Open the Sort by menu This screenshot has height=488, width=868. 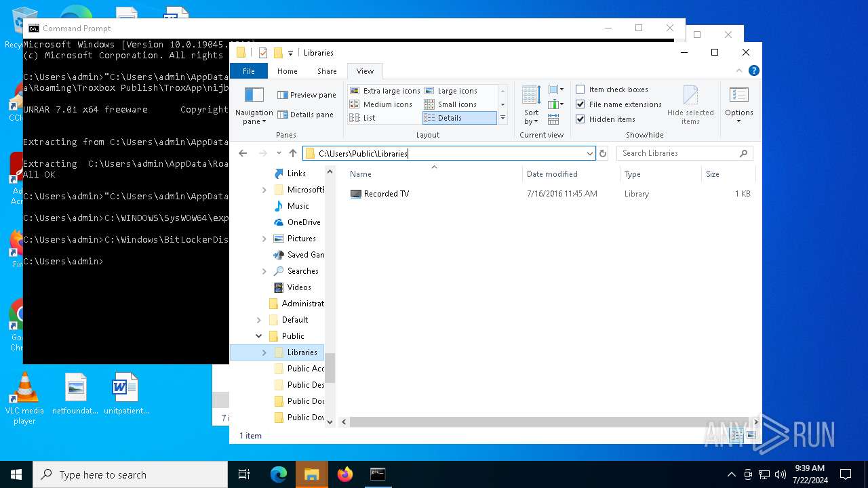[531, 105]
